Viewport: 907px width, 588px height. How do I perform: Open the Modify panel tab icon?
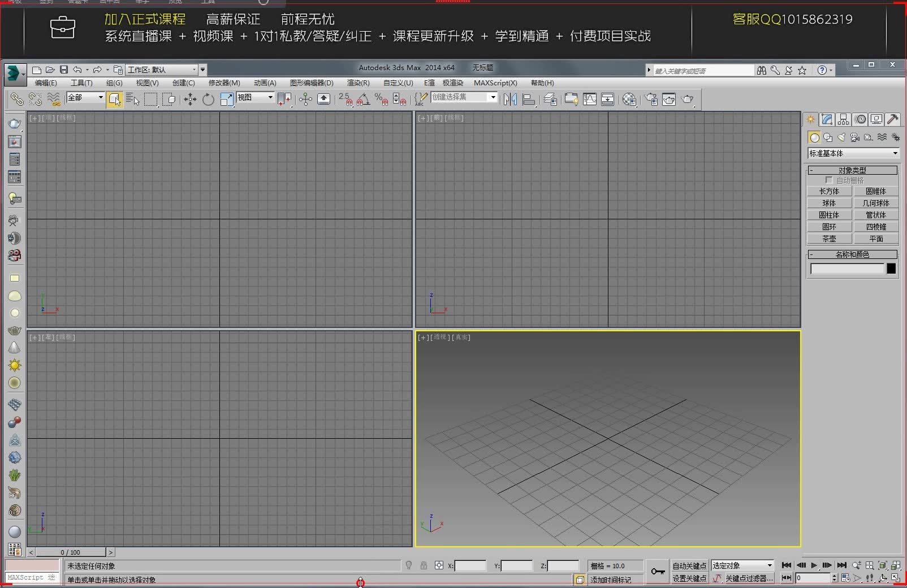coord(827,119)
